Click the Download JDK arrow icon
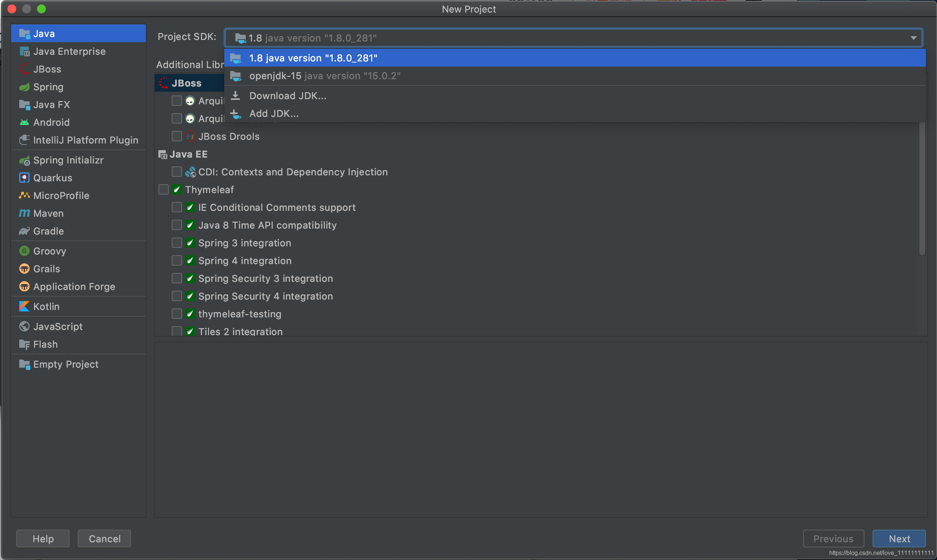The height and width of the screenshot is (560, 937). 236,96
